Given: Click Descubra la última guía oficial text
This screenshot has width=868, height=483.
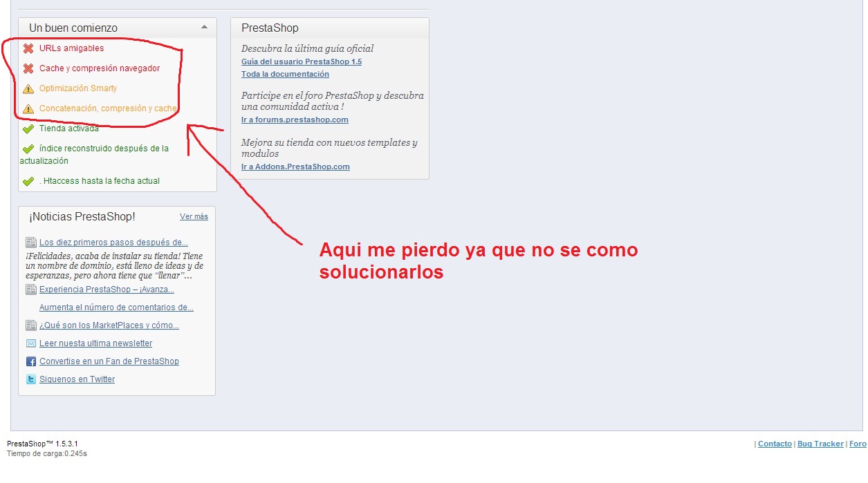Looking at the screenshot, I should point(307,48).
